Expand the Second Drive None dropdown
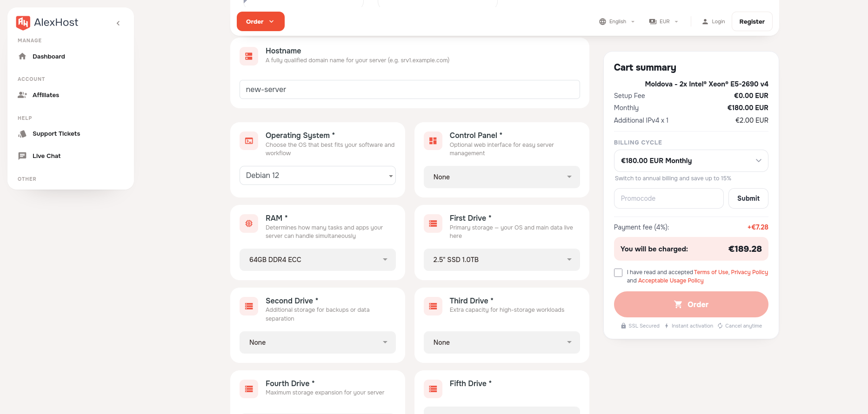The image size is (868, 414). (x=318, y=342)
